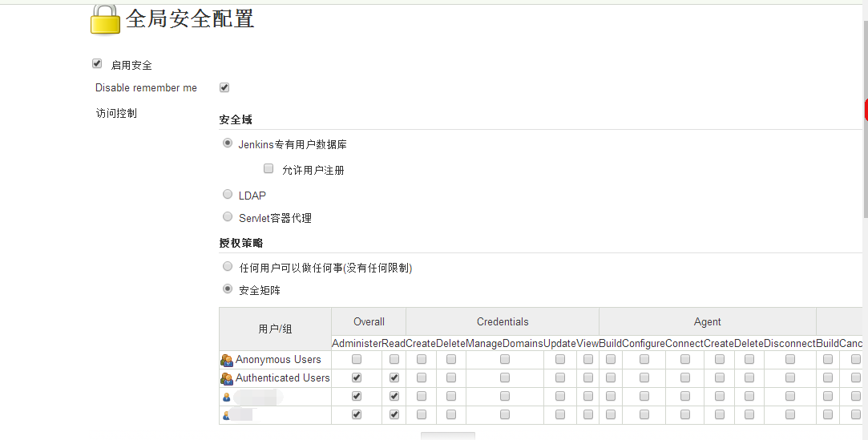Click the 用户/组 table header
868x440 pixels.
pos(275,329)
